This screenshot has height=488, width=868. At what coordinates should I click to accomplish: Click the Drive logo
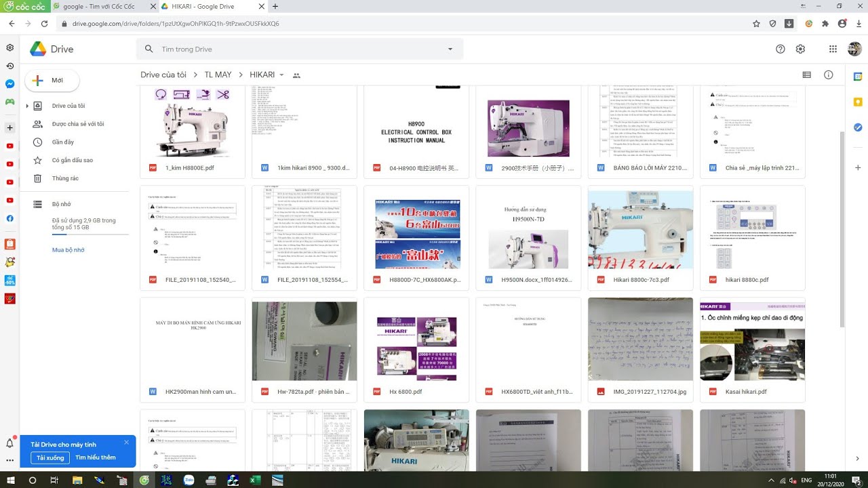pos(52,49)
